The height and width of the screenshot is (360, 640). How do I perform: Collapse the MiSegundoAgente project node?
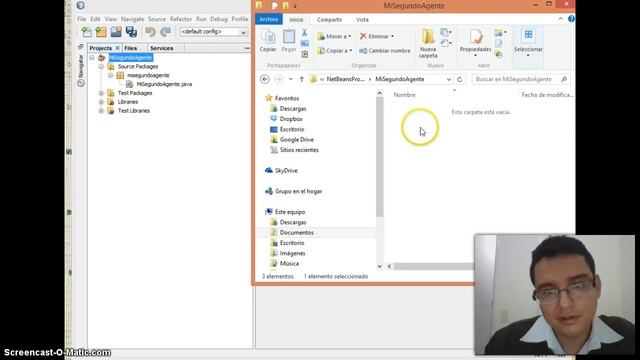click(92, 58)
